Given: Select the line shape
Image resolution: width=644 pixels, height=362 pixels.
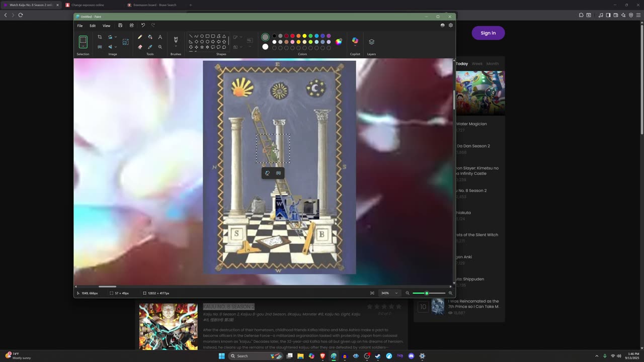Looking at the screenshot, I should click(x=191, y=36).
